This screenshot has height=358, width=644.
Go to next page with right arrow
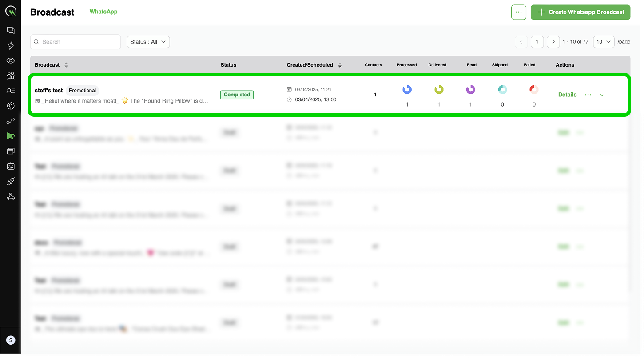[x=553, y=42]
